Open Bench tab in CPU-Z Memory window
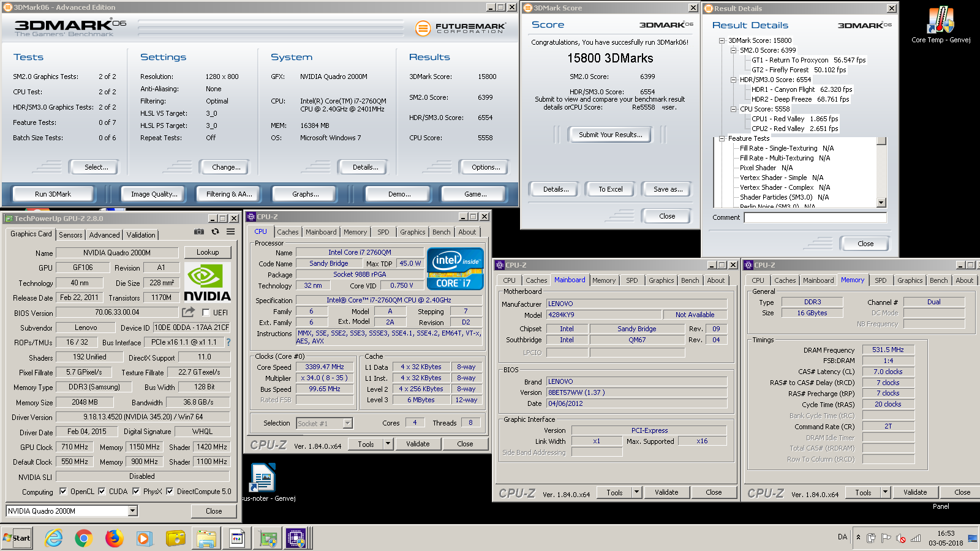Image resolution: width=980 pixels, height=551 pixels. pyautogui.click(x=938, y=280)
